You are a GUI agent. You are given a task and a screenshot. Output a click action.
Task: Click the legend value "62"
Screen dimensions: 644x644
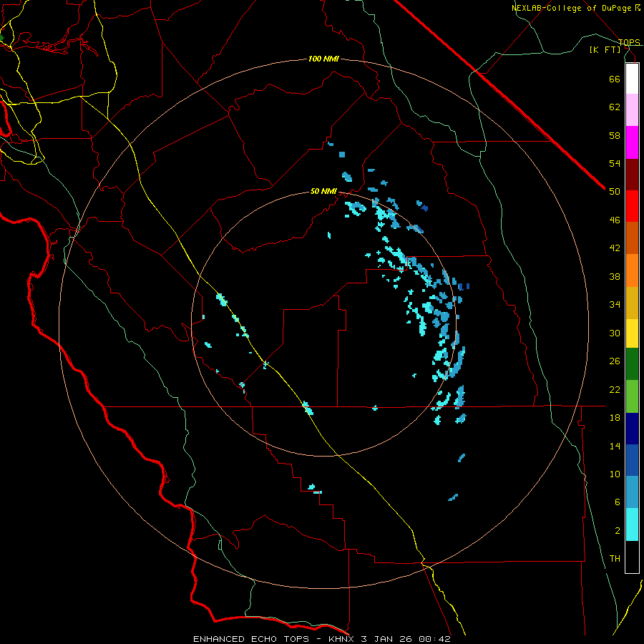(615, 107)
